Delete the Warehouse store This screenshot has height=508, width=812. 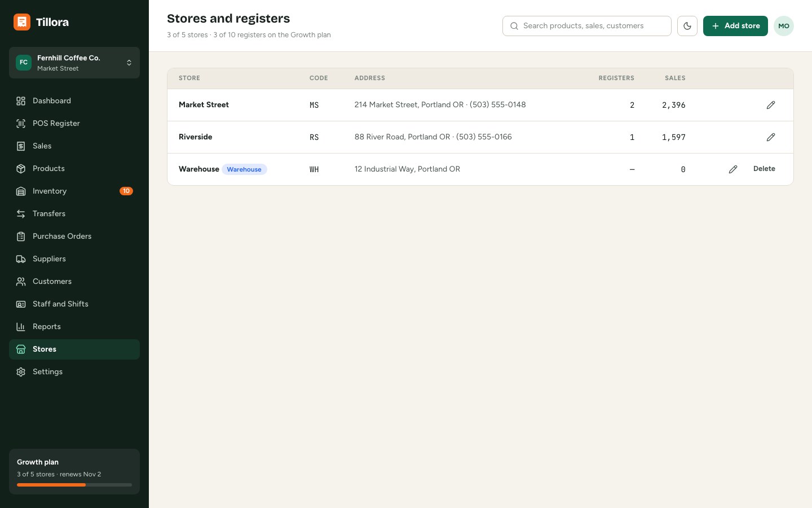(x=764, y=169)
